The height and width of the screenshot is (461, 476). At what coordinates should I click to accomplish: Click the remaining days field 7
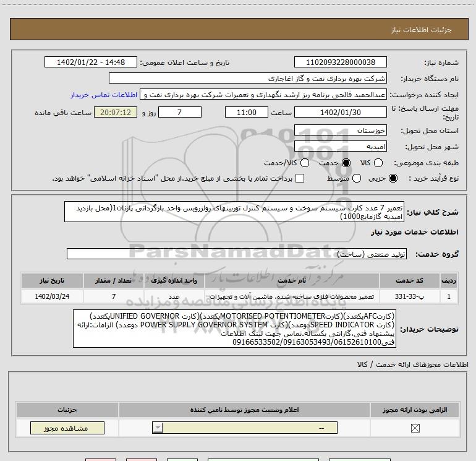(180, 113)
